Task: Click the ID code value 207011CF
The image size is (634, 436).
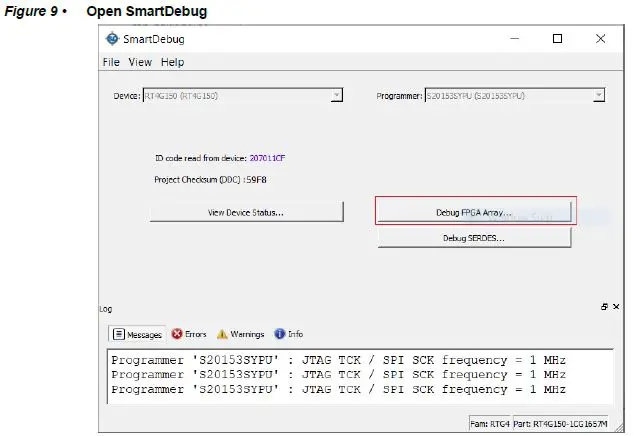Action: (267, 158)
